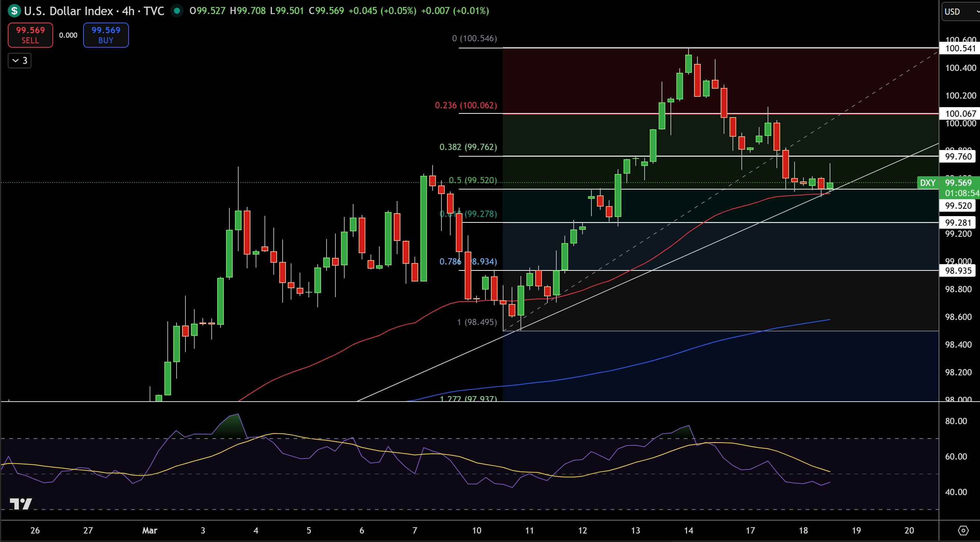Viewport: 980px width, 542px height.
Task: Click the U.S. Dollar Index green dollar logo
Action: [x=14, y=11]
